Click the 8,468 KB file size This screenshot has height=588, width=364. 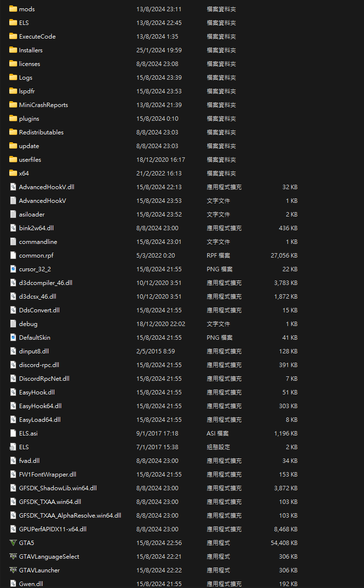[286, 529]
